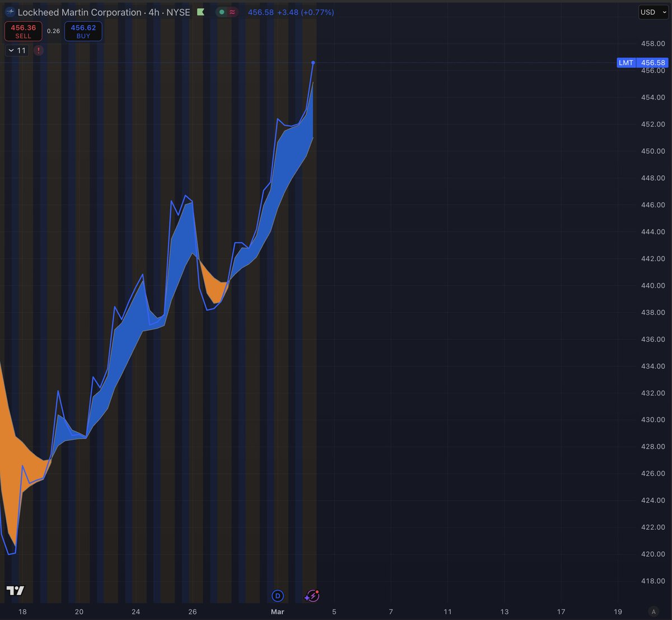Viewport: 672px width, 620px height.
Task: Click the SELL 456.36 button
Action: pyautogui.click(x=24, y=31)
